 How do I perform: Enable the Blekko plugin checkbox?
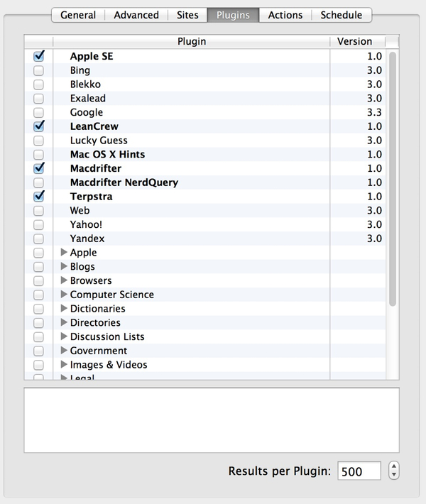pos(38,84)
